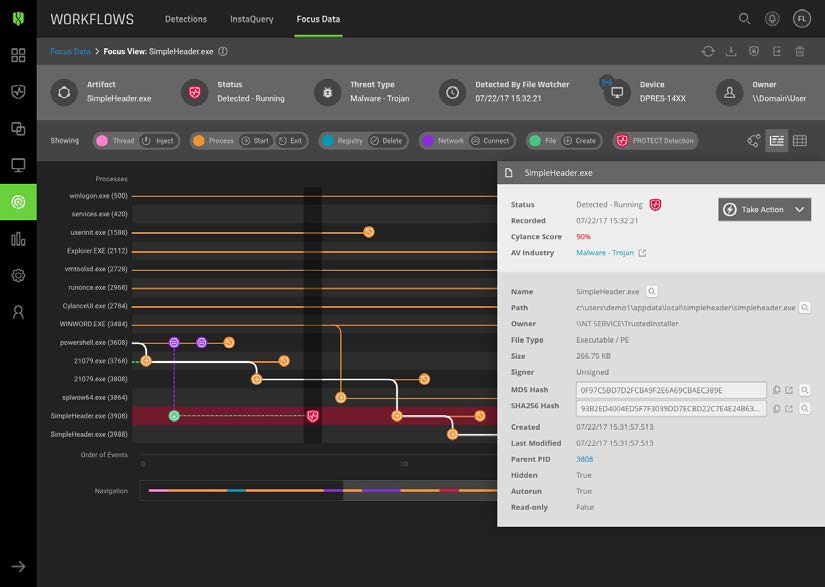
Task: Open the InstaQuery tab
Action: click(x=251, y=19)
